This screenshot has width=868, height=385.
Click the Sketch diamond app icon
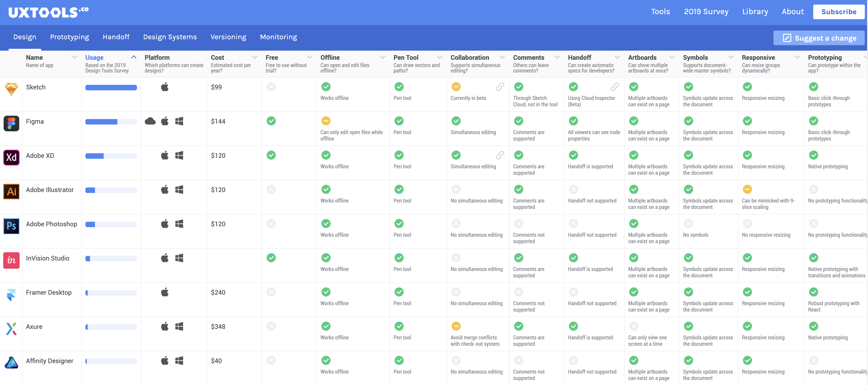tap(11, 89)
